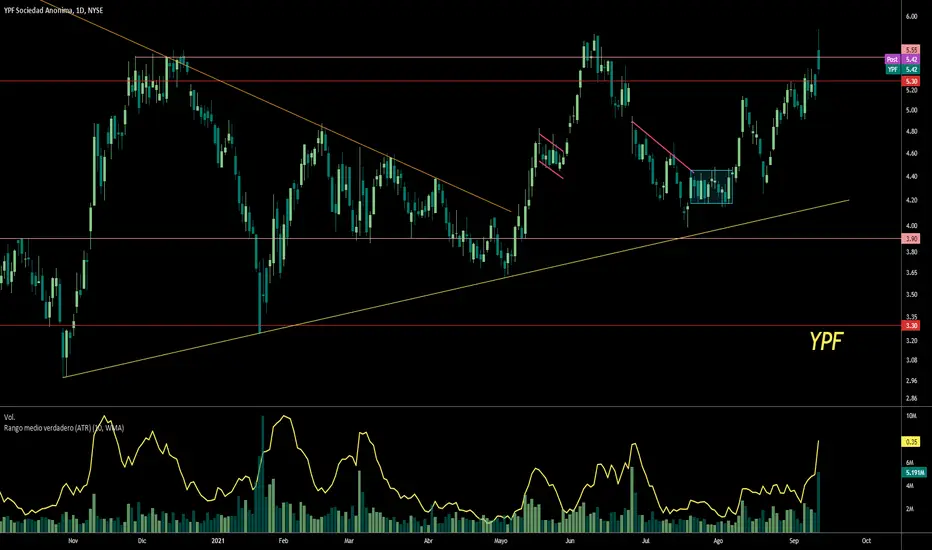Click the 2021 time axis label
Image resolution: width=932 pixels, height=550 pixels.
(218, 540)
